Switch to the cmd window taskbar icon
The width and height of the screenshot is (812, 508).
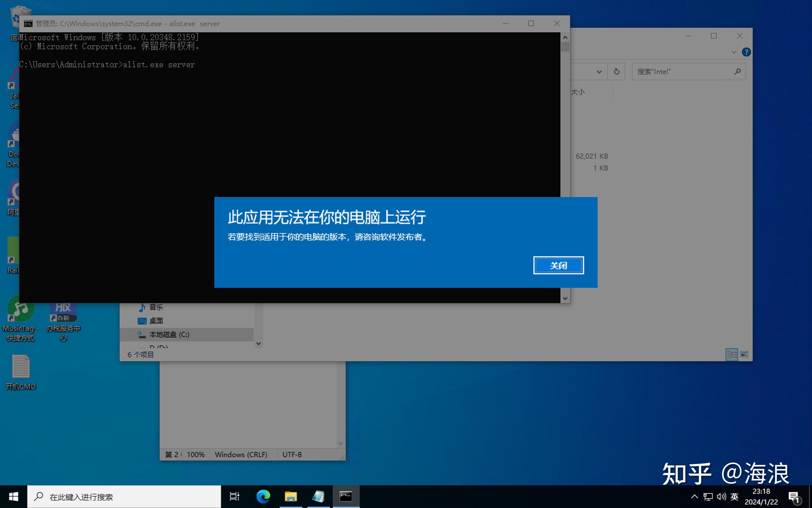click(x=346, y=497)
